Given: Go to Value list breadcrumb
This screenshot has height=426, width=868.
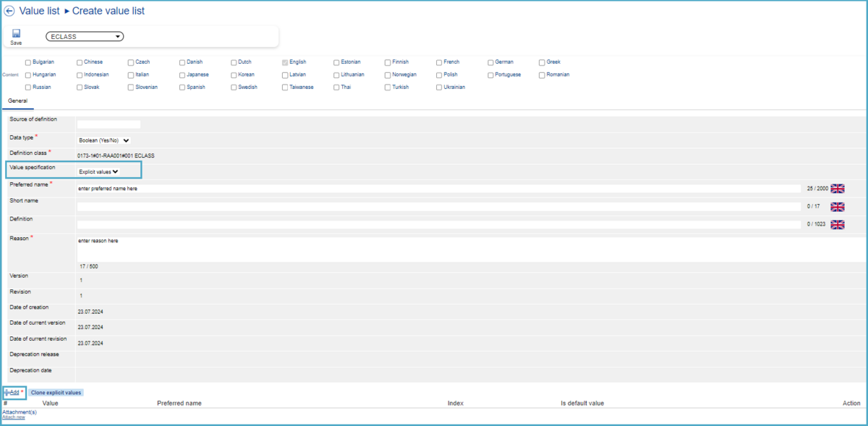Looking at the screenshot, I should click(x=39, y=11).
